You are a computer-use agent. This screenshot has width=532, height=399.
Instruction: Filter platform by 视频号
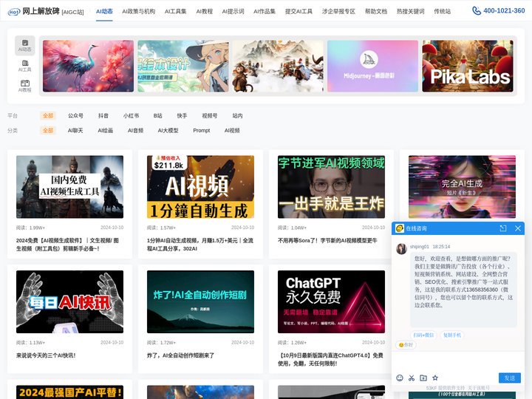tap(209, 116)
